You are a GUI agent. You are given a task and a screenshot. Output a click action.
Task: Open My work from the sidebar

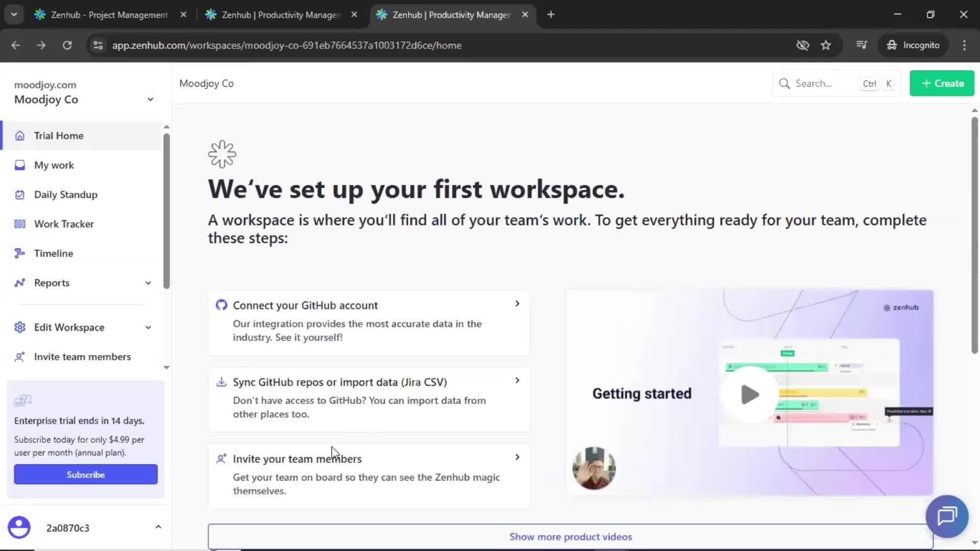19,165
